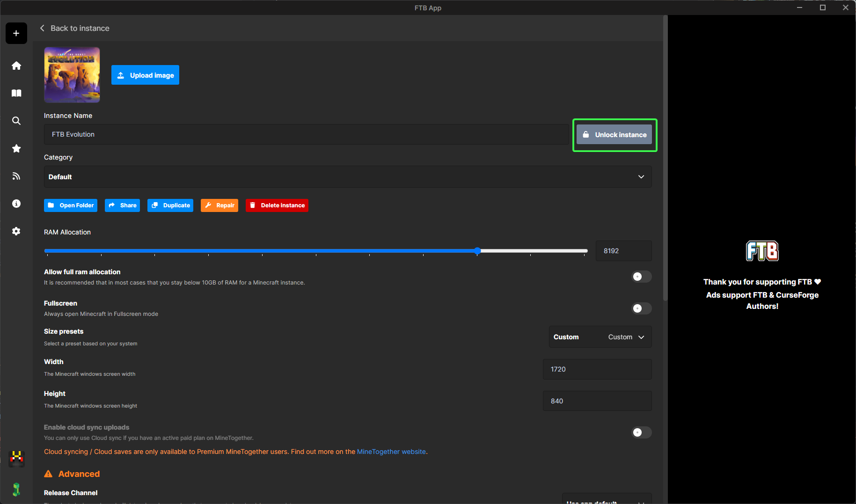Click the Duplicate button

pos(170,205)
